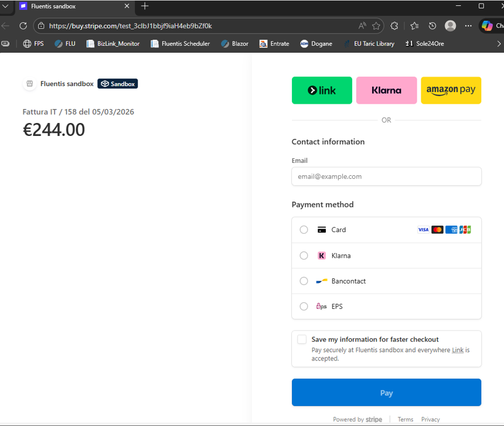Open the Copilot icon
504x426 pixels.
(487, 26)
